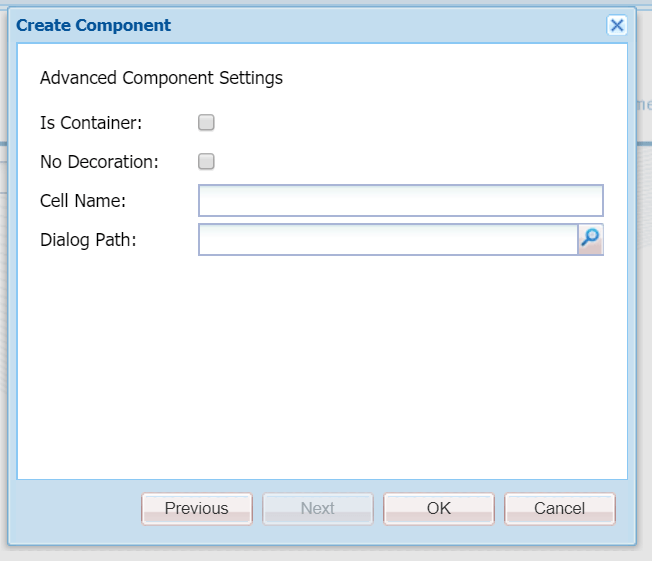Enable the No Decoration checkbox
The width and height of the screenshot is (652, 561).
[x=206, y=161]
